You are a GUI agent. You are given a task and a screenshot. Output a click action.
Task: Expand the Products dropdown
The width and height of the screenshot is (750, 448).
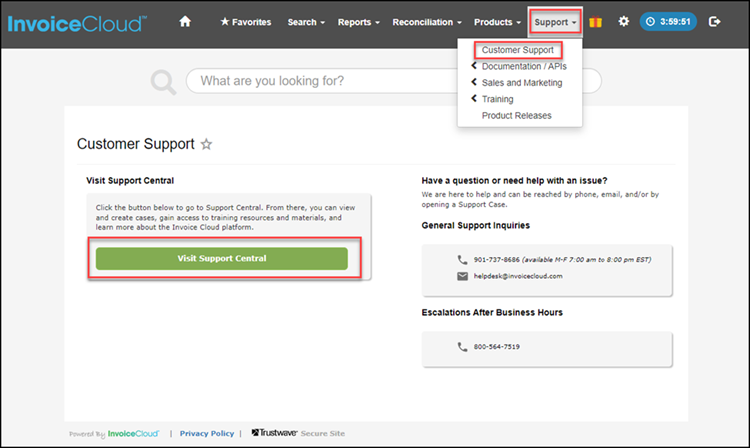click(x=497, y=22)
